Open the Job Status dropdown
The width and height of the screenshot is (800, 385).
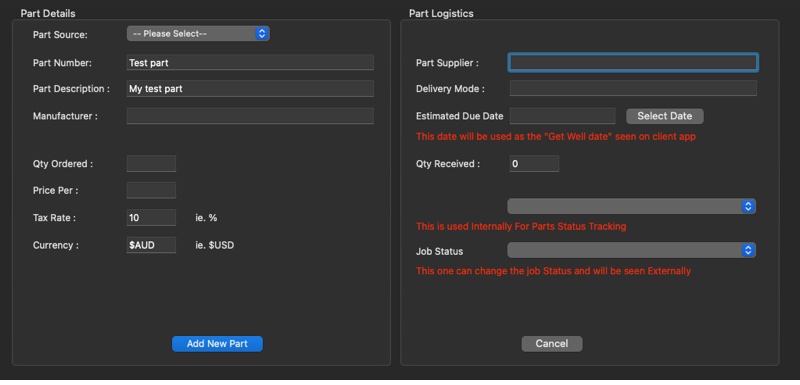click(x=632, y=250)
